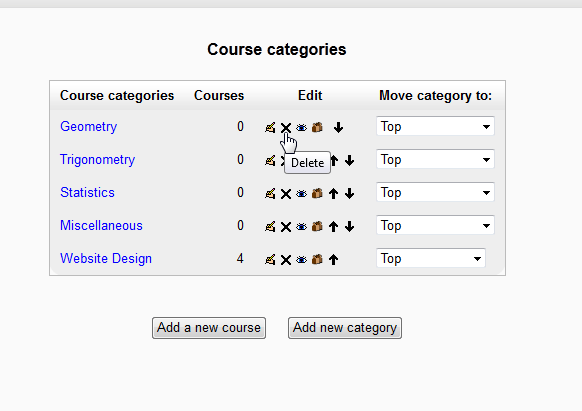Open the Miscellaneous category link

(x=101, y=226)
